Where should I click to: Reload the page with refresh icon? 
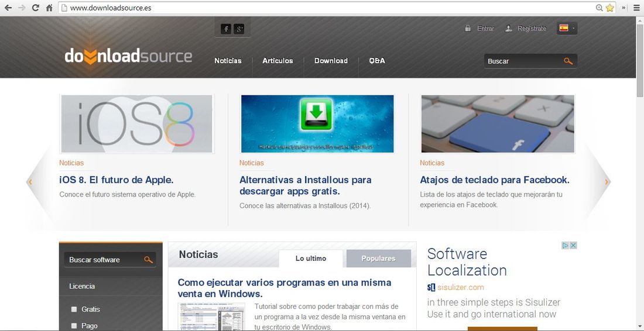[x=36, y=8]
